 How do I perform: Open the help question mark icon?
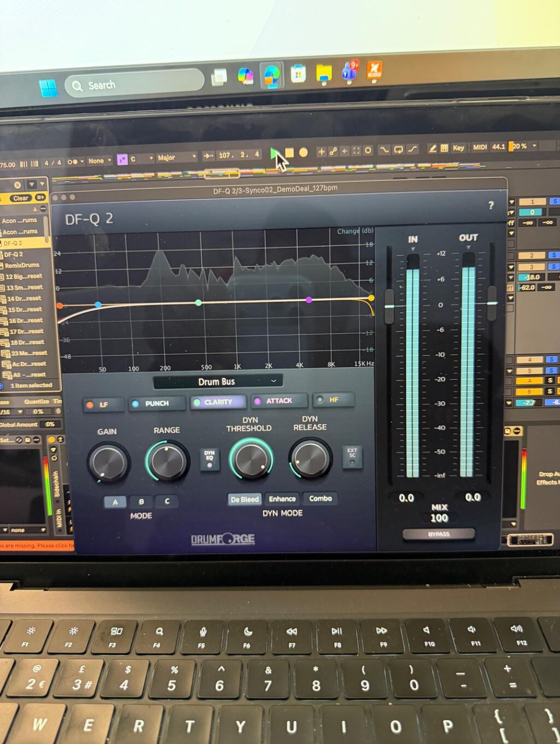pos(491,205)
